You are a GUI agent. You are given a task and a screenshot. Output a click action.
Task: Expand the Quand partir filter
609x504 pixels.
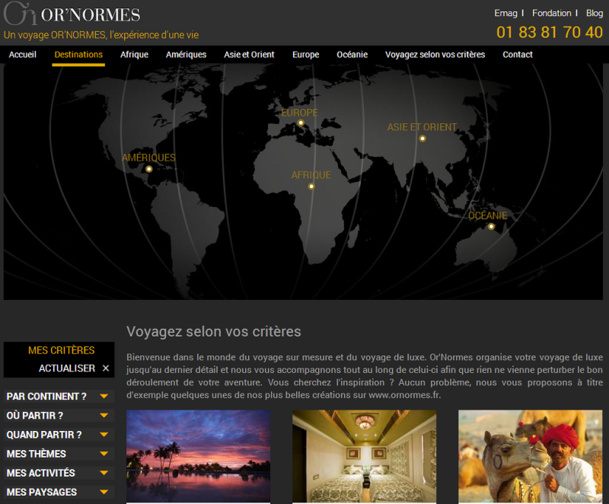pos(104,435)
